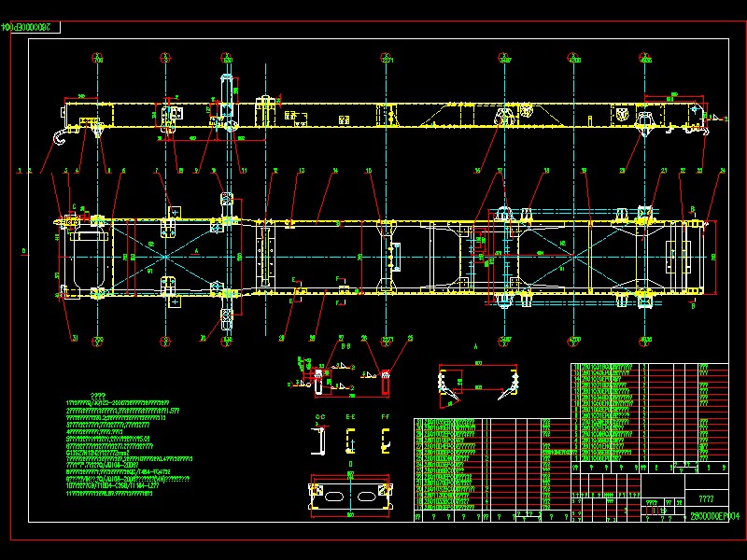Select the view D front crossmember with two oval holes
This screenshot has width=747, height=560.
351,496
